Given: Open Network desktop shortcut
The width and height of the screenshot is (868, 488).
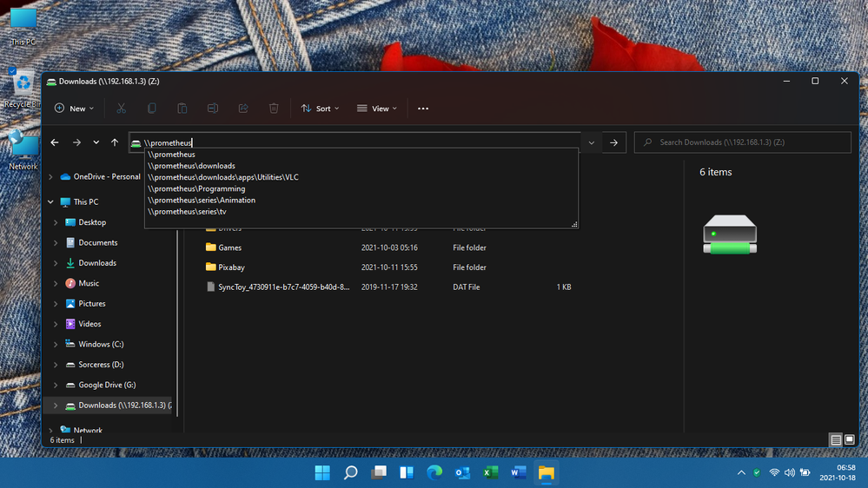Looking at the screenshot, I should click(23, 151).
